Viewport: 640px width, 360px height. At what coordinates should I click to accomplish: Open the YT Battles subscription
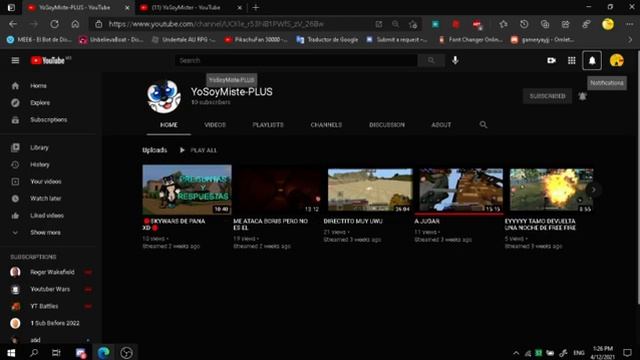pyautogui.click(x=51, y=306)
